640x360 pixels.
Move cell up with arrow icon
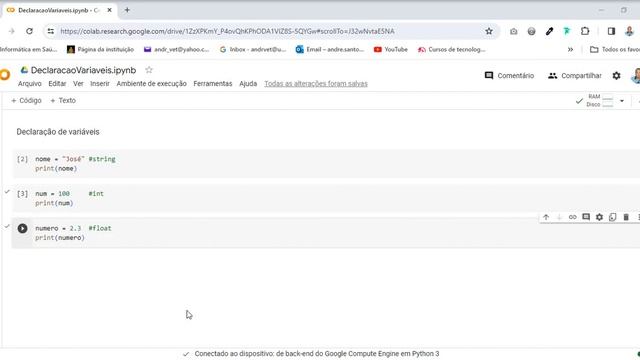click(x=546, y=217)
